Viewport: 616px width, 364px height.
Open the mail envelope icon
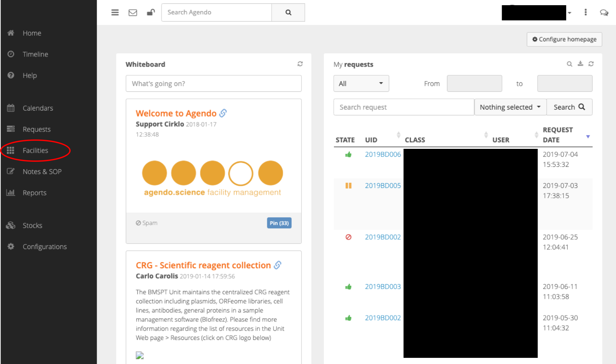pyautogui.click(x=133, y=13)
